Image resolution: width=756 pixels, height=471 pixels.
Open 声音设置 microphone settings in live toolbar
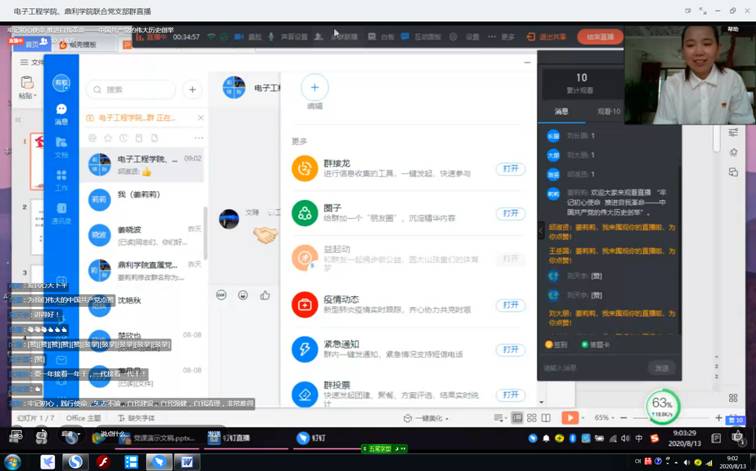tap(288, 37)
